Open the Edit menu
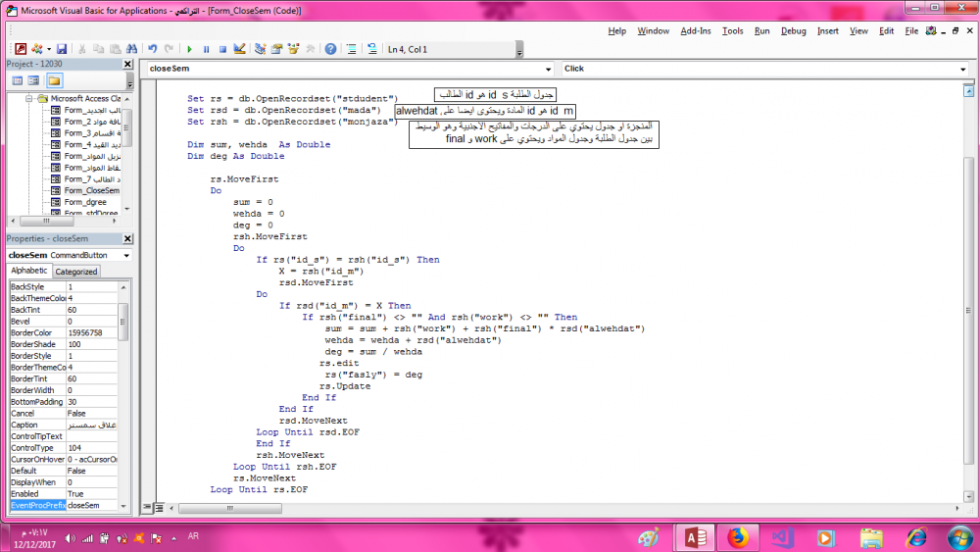Image resolution: width=980 pixels, height=552 pixels. point(886,30)
